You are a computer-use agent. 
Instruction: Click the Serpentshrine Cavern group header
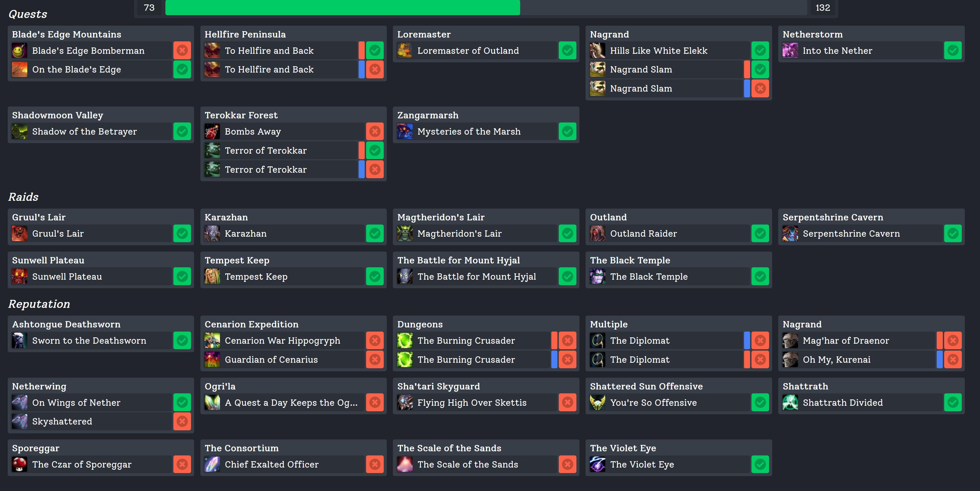click(x=833, y=217)
